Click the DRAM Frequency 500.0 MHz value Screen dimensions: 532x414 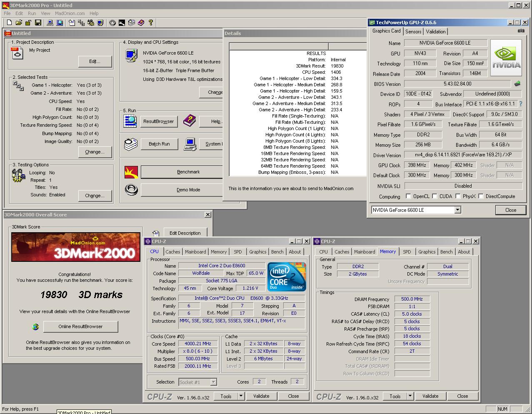point(412,299)
